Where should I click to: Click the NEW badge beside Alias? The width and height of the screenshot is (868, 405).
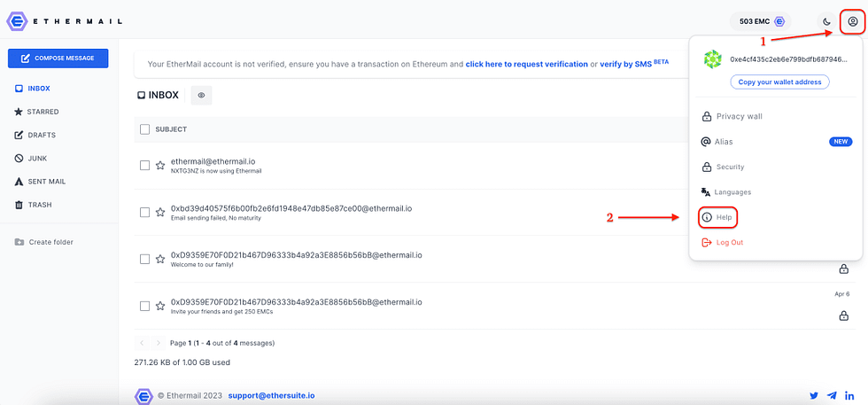point(841,142)
